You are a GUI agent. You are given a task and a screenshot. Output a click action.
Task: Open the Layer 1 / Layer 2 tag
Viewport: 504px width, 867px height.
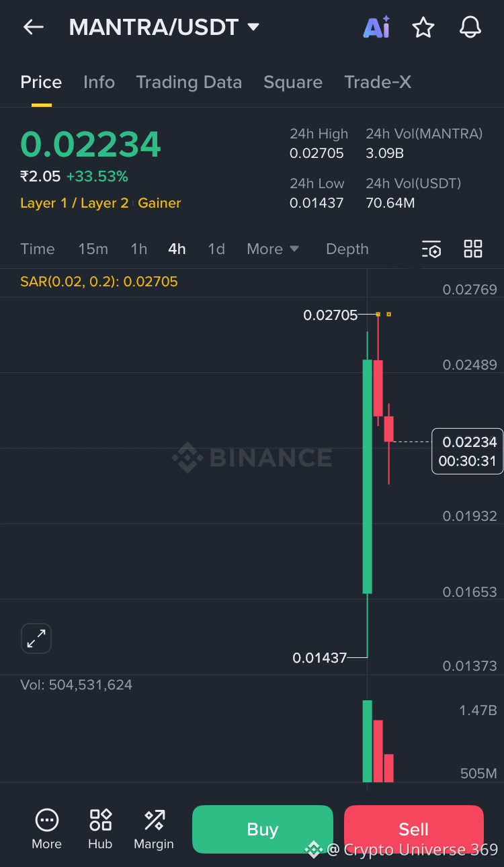pos(74,203)
